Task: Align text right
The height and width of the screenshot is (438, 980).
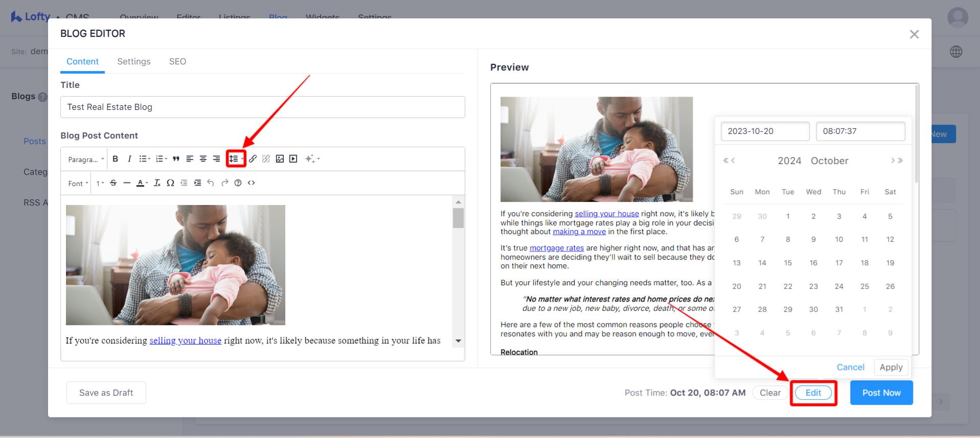Action: point(216,159)
